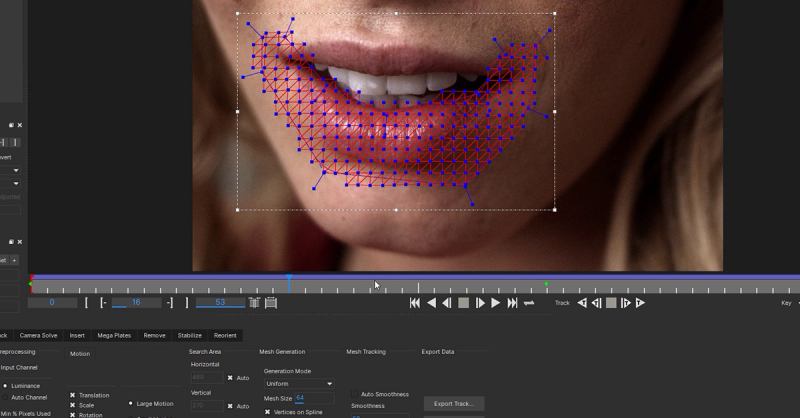Expand the dropdown below Invert in the left panel
Image resolution: width=800 pixels, height=418 pixels.
click(15, 170)
